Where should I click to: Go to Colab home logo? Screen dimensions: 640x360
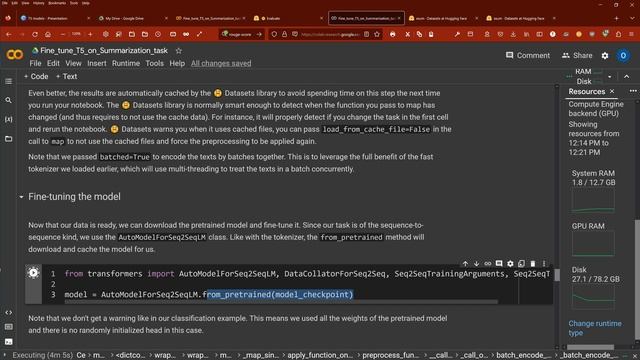tap(15, 55)
